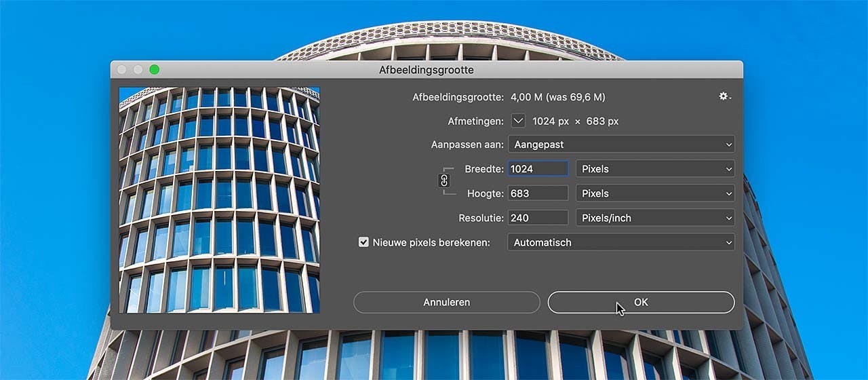Toggle the constrain proportions chain link
Image resolution: width=868 pixels, height=380 pixels.
pos(445,180)
